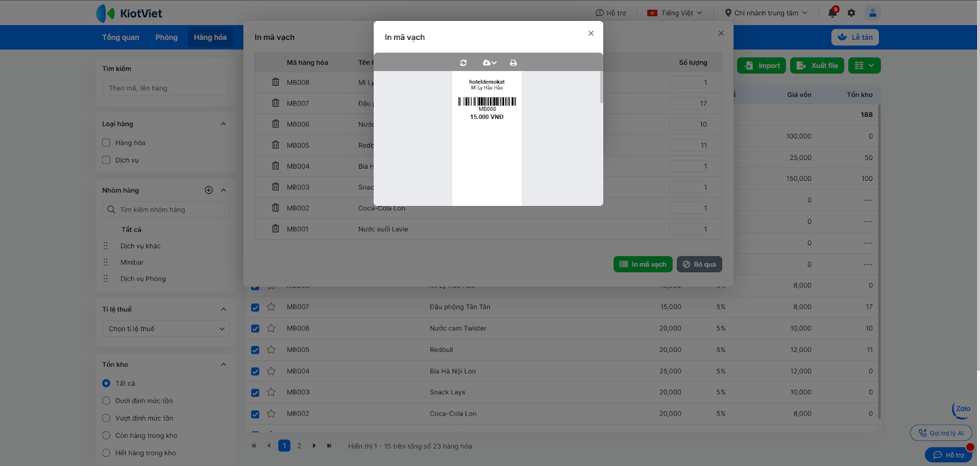Select Hết hàng trong kho radio
Image resolution: width=980 pixels, height=466 pixels.
(107, 453)
